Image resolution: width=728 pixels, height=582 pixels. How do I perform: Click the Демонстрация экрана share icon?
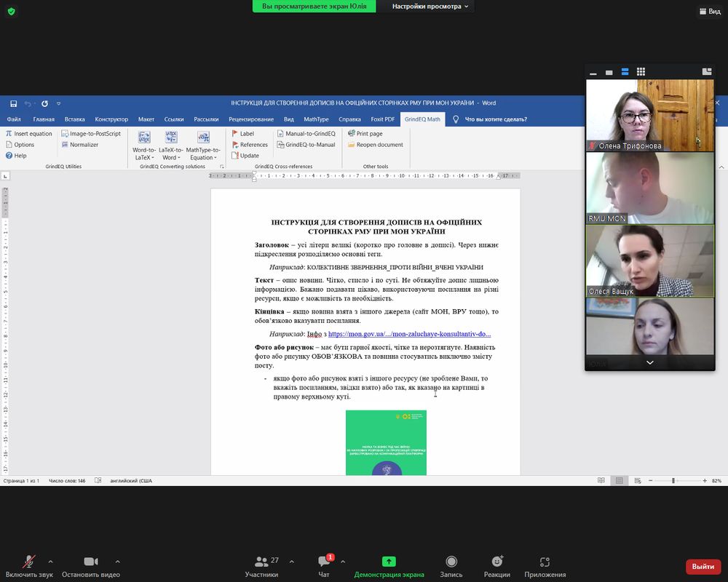(389, 562)
